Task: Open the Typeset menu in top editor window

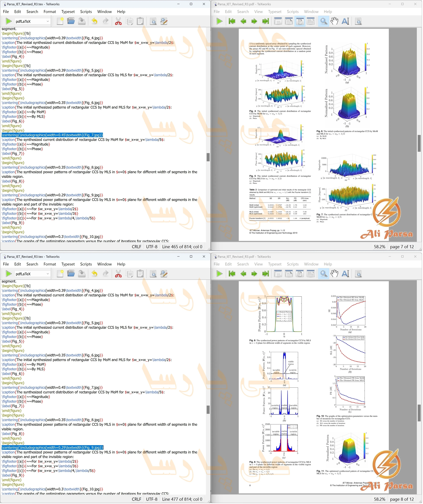Action: click(68, 12)
